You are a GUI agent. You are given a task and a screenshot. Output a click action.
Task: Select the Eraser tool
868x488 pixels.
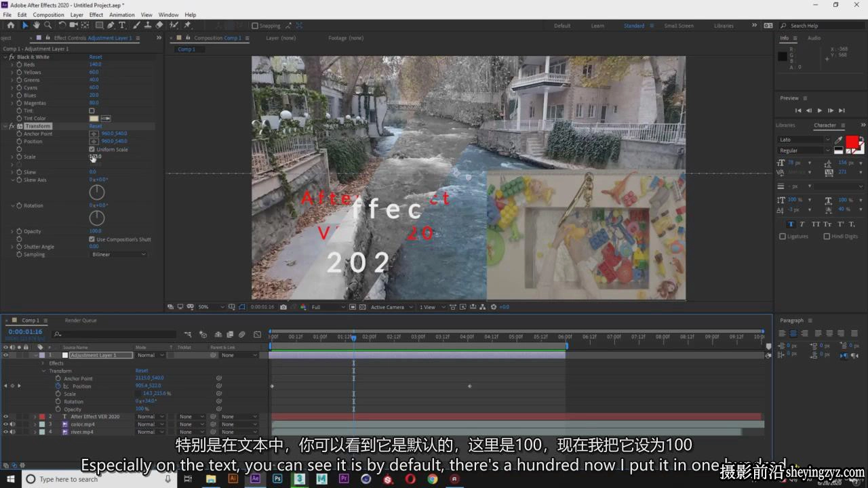click(x=159, y=25)
